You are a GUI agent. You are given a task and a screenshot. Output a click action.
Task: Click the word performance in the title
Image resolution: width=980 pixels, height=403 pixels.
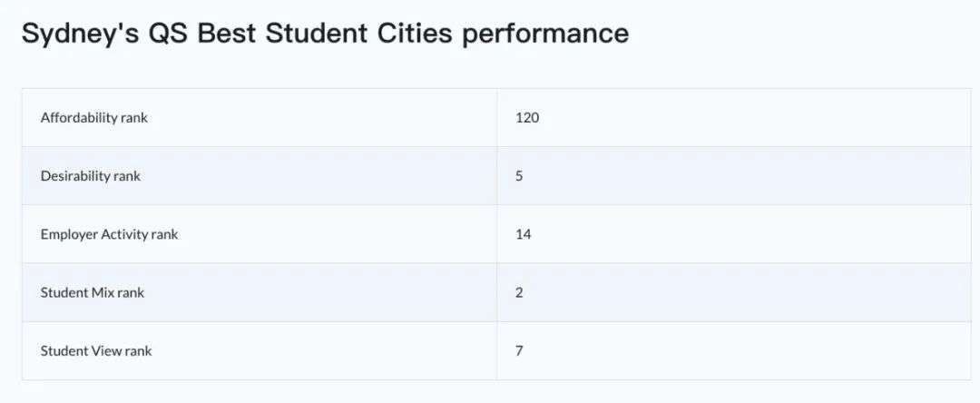545,34
